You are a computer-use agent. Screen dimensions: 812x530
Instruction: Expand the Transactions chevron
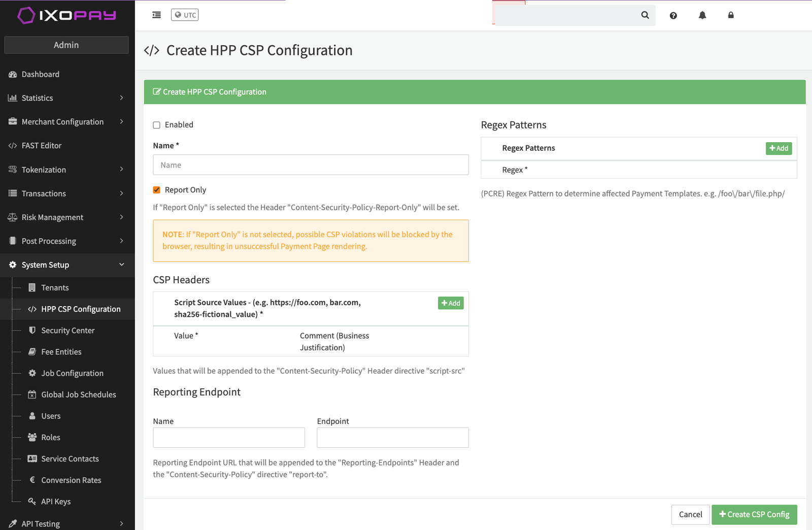[x=121, y=193]
